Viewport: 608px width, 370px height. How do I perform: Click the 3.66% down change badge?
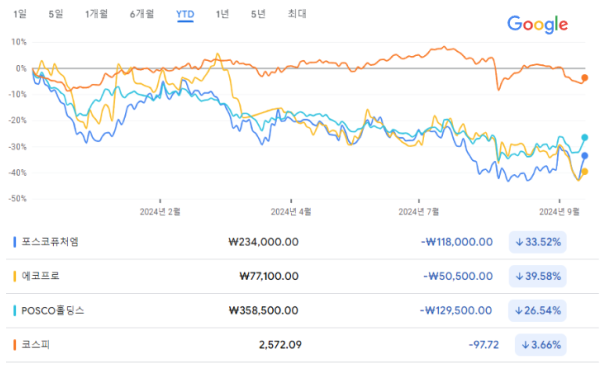(x=541, y=344)
